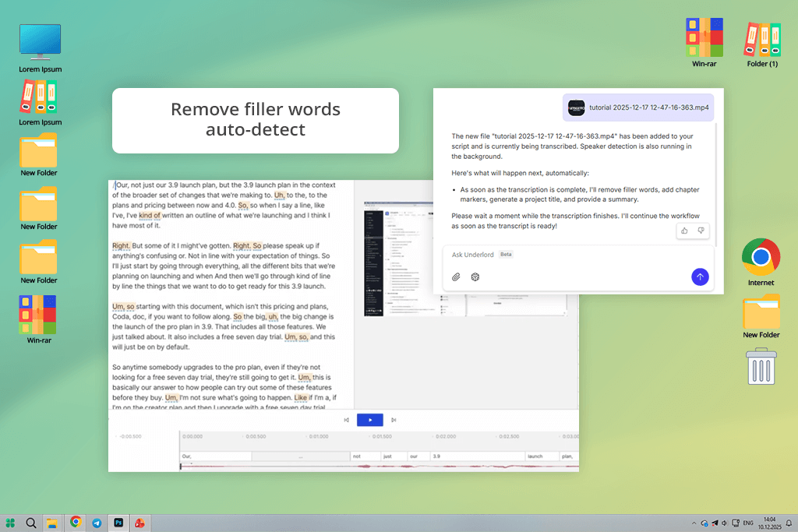Click highlighted filler 'kind of' in transcript
The image size is (798, 532).
coord(150,215)
